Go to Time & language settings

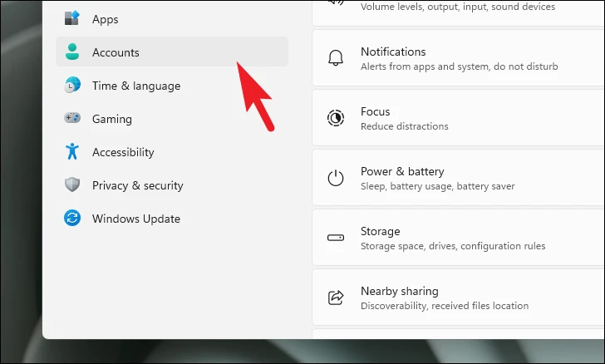coord(172,86)
